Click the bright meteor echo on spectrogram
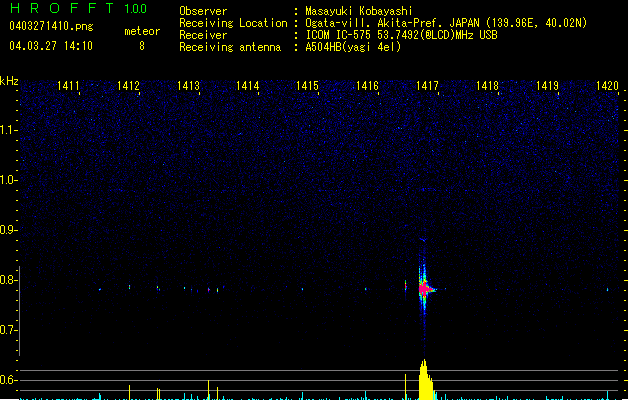 (x=424, y=289)
